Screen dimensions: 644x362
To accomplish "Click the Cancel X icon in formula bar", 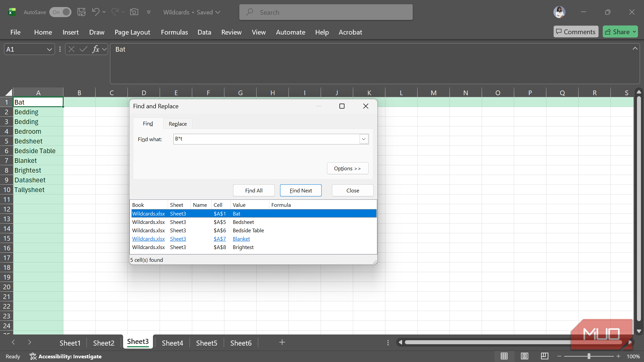I will 71,49.
